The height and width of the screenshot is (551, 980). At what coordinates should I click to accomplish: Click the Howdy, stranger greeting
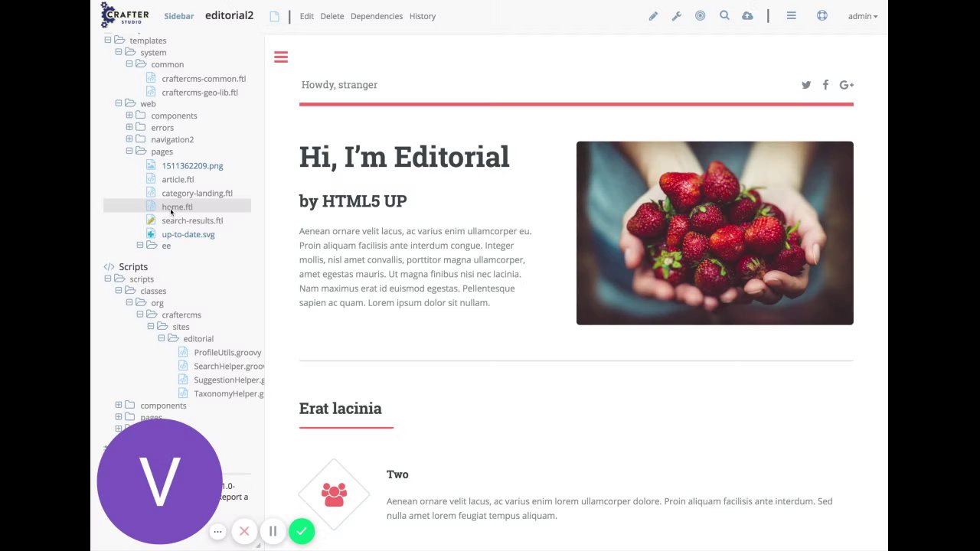(x=339, y=85)
